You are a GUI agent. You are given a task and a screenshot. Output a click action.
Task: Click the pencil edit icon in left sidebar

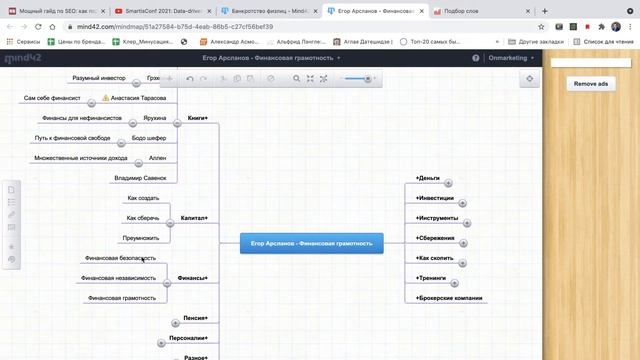(x=11, y=215)
